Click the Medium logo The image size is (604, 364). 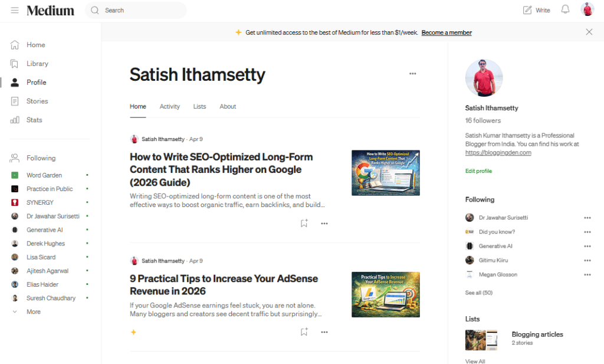pos(50,11)
